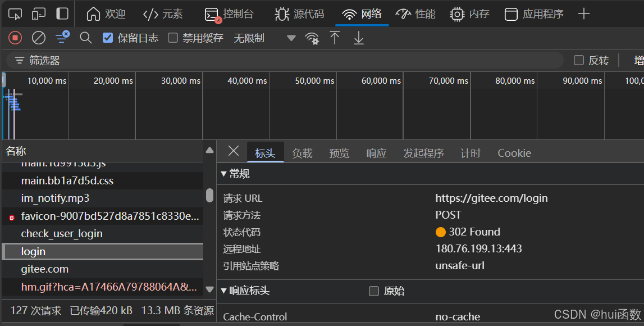The width and height of the screenshot is (644, 326).
Task: Click the 已传输420 kB status entry
Action: [101, 310]
